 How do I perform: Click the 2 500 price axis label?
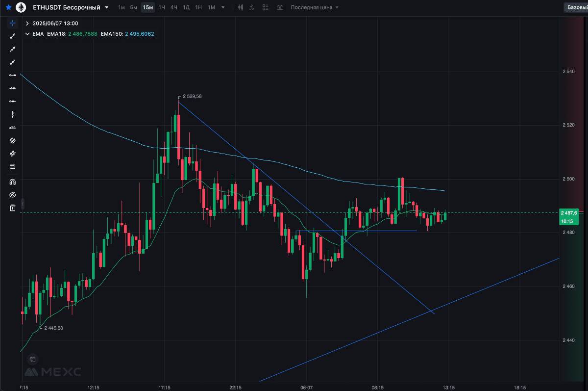click(x=568, y=179)
